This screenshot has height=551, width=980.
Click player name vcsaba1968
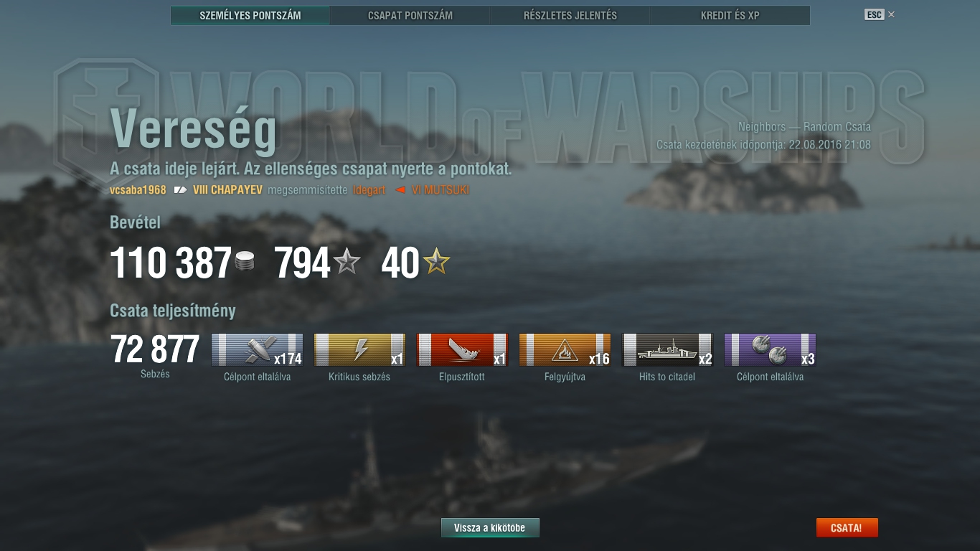click(x=138, y=190)
